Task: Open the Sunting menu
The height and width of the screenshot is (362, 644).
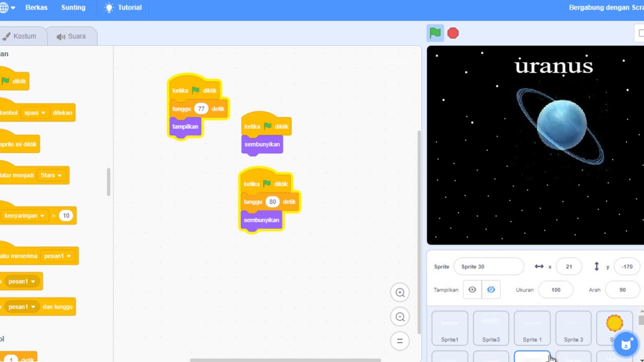Action: pyautogui.click(x=73, y=8)
